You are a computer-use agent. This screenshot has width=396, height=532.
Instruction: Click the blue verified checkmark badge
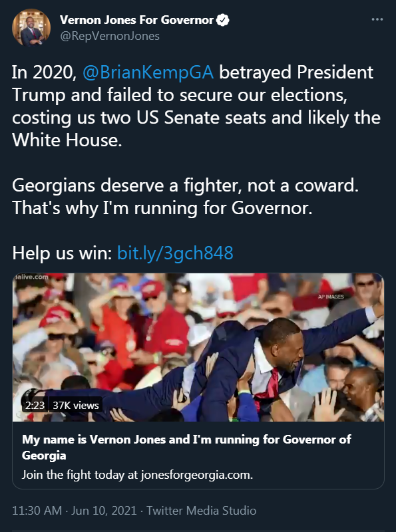(222, 20)
